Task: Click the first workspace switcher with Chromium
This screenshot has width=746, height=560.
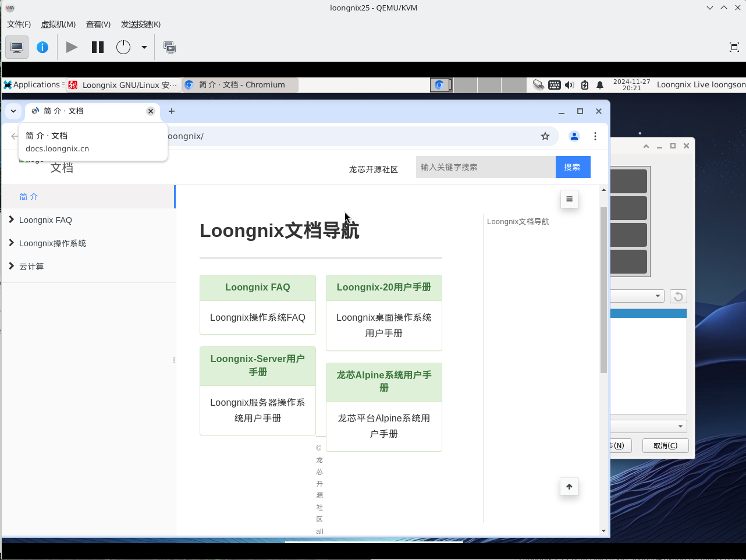Action: coord(441,85)
